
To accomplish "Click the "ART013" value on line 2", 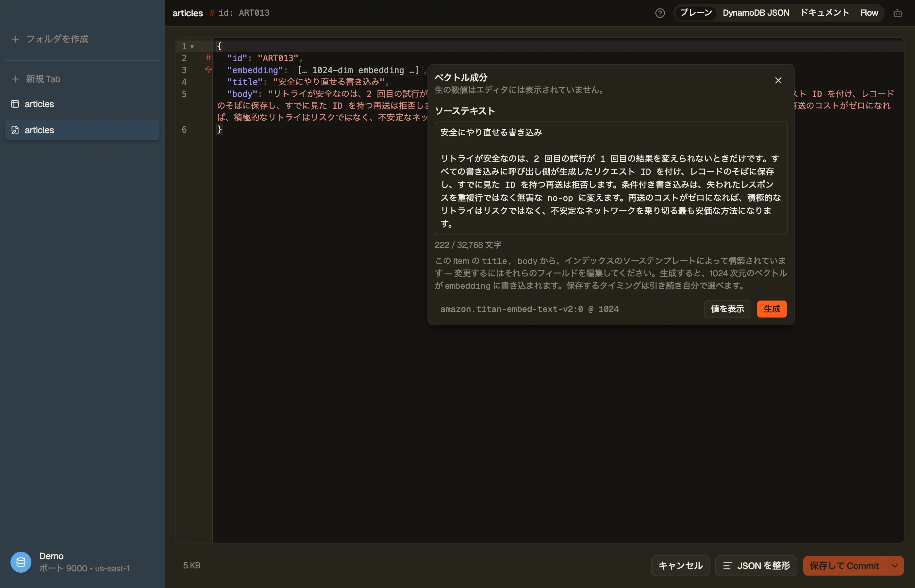I will 278,58.
